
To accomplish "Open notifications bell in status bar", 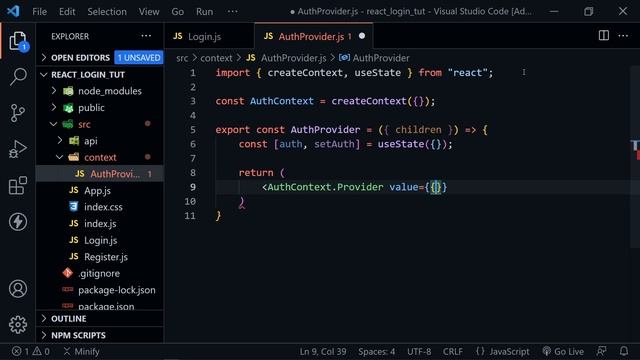I will pos(624,351).
